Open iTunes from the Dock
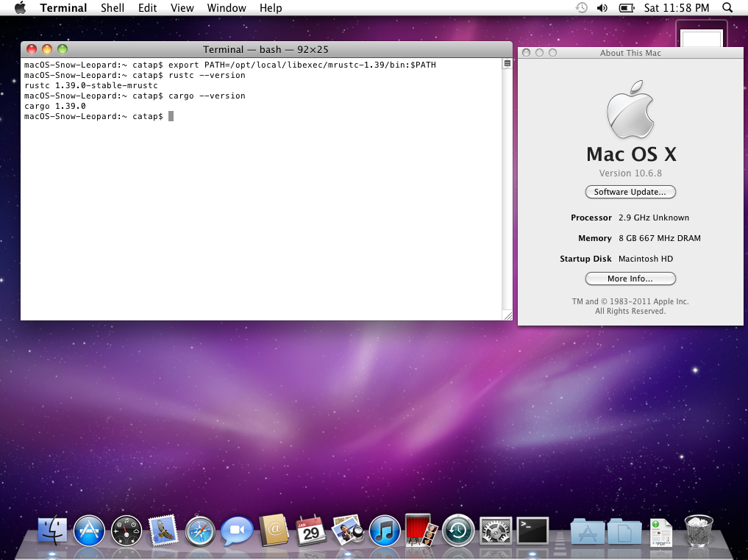 pos(385,531)
